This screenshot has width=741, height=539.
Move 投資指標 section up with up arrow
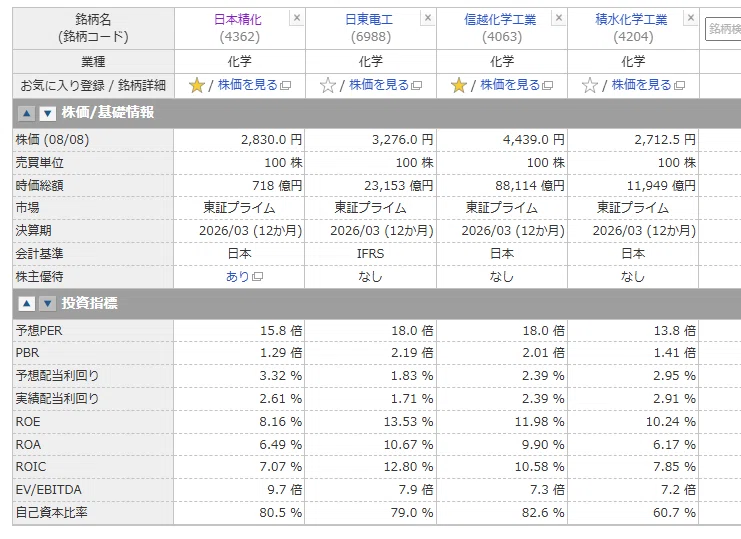tap(26, 303)
